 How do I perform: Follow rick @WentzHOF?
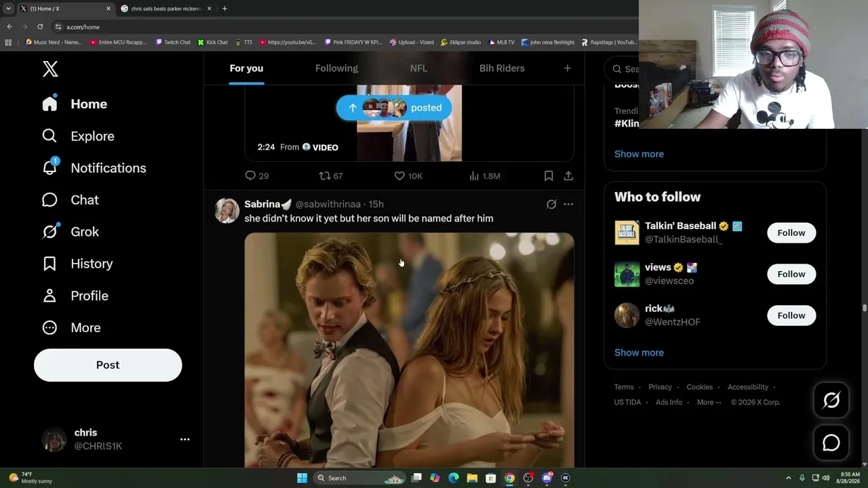(x=791, y=315)
